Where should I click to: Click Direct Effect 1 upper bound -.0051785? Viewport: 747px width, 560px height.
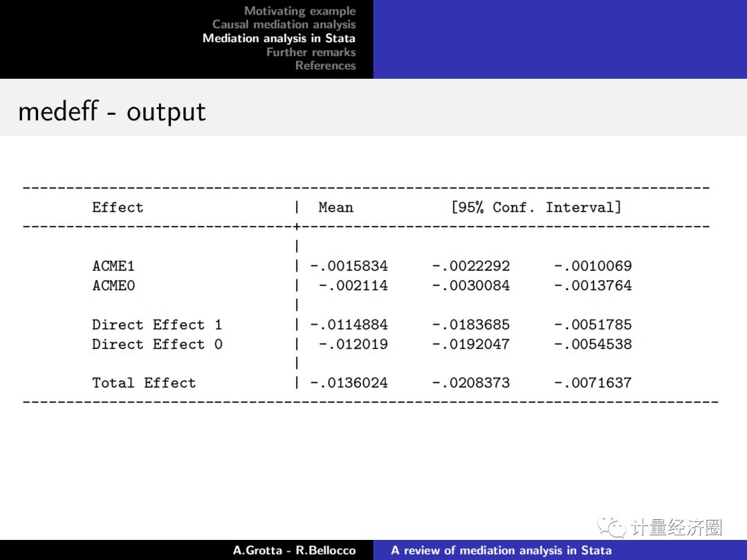(x=593, y=325)
